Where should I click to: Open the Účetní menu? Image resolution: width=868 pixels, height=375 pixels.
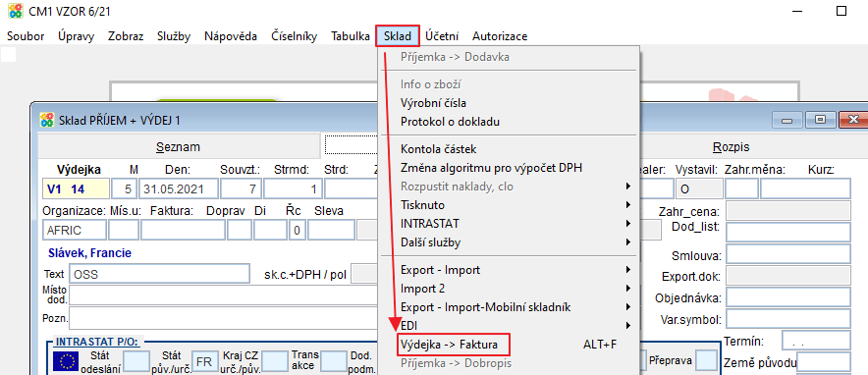pyautogui.click(x=442, y=36)
